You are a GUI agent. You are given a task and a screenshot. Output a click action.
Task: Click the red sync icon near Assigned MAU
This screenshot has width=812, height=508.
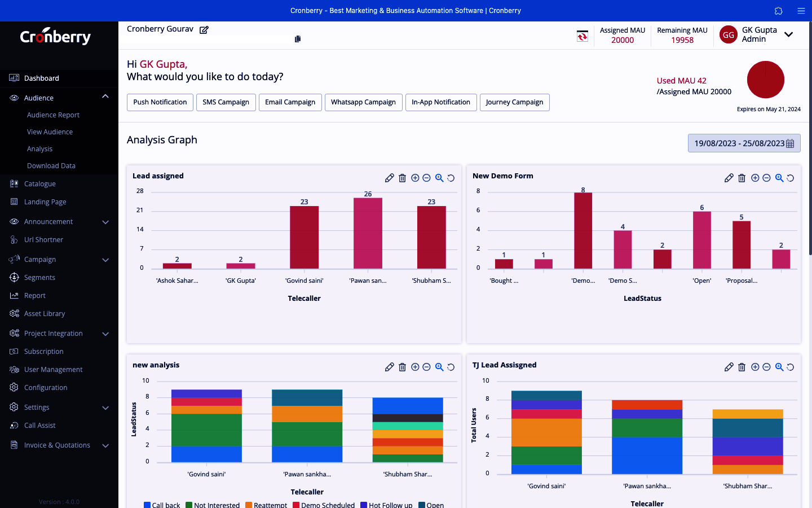point(582,36)
